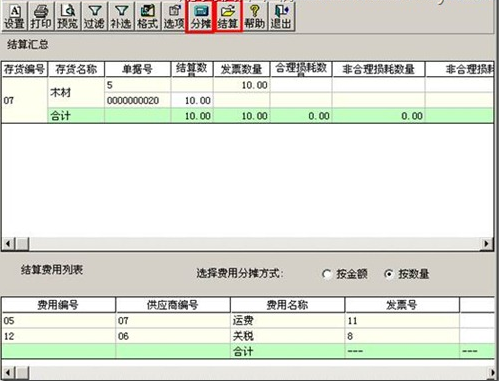The image size is (499, 381).
Task: Click the 存货名称 column header
Action: [76, 69]
